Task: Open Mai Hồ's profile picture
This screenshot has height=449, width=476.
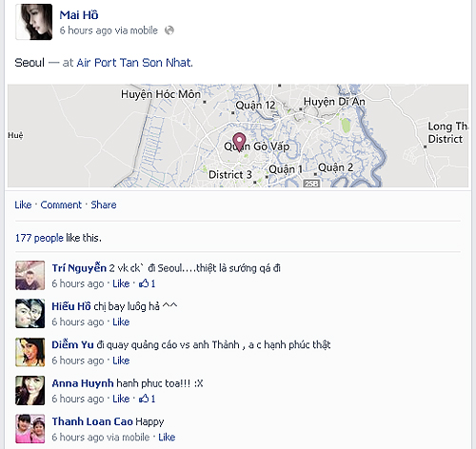Action: pos(34,22)
